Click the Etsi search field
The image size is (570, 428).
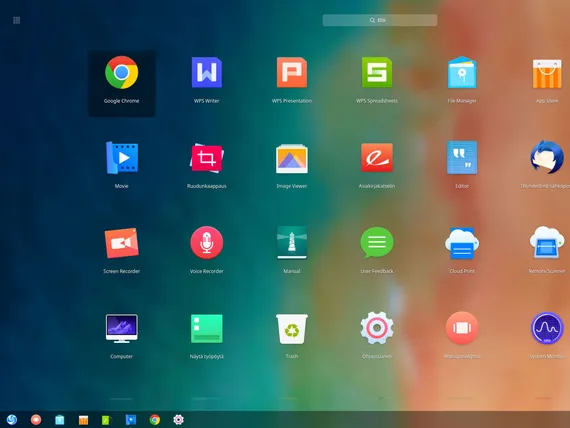pos(380,20)
